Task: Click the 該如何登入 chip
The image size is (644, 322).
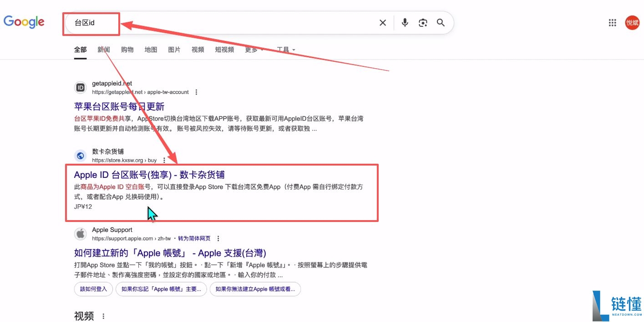Action: pos(93,289)
